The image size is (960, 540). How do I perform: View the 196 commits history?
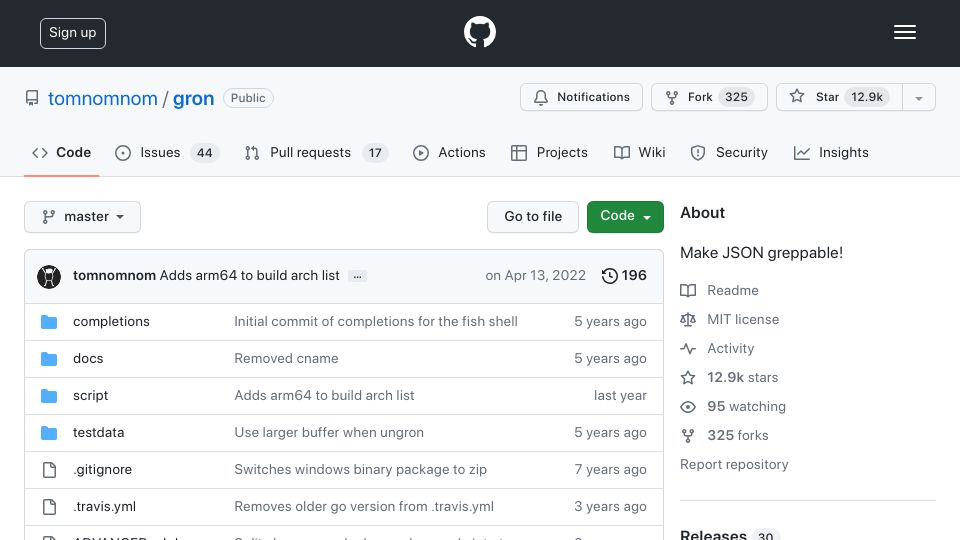click(x=624, y=276)
